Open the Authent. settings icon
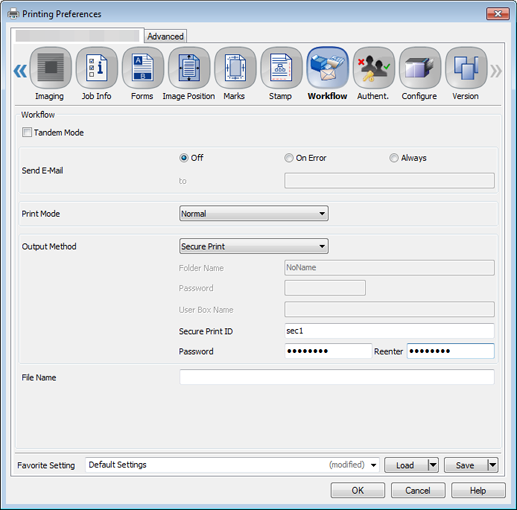 374,68
